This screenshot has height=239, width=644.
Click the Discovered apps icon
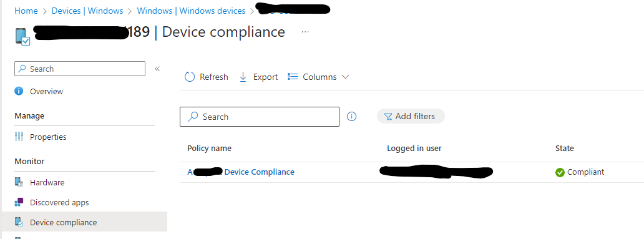[19, 202]
